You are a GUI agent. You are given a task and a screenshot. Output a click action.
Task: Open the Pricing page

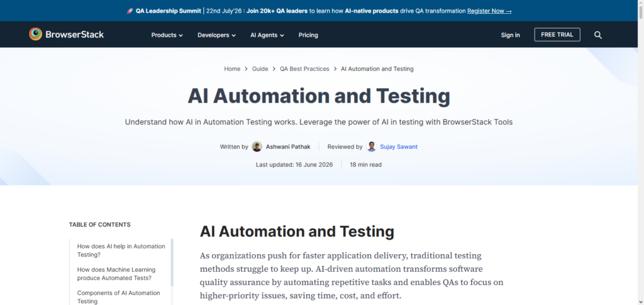[308, 35]
